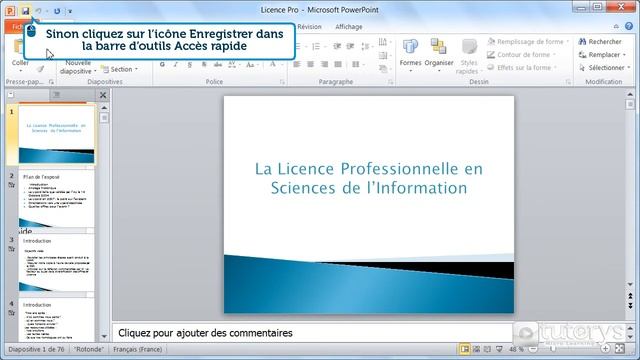This screenshot has height=360, width=640.
Task: Minimize the ribbon with the caret icon
Action: click(616, 27)
